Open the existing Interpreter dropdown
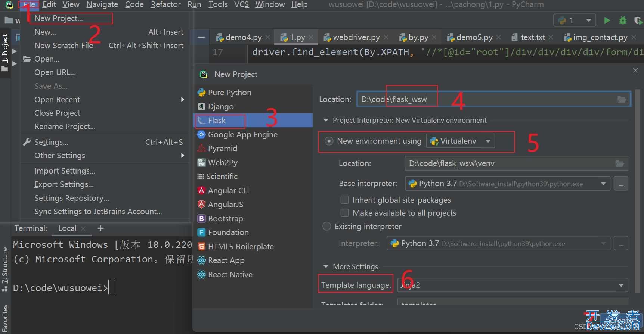 pyautogui.click(x=498, y=243)
